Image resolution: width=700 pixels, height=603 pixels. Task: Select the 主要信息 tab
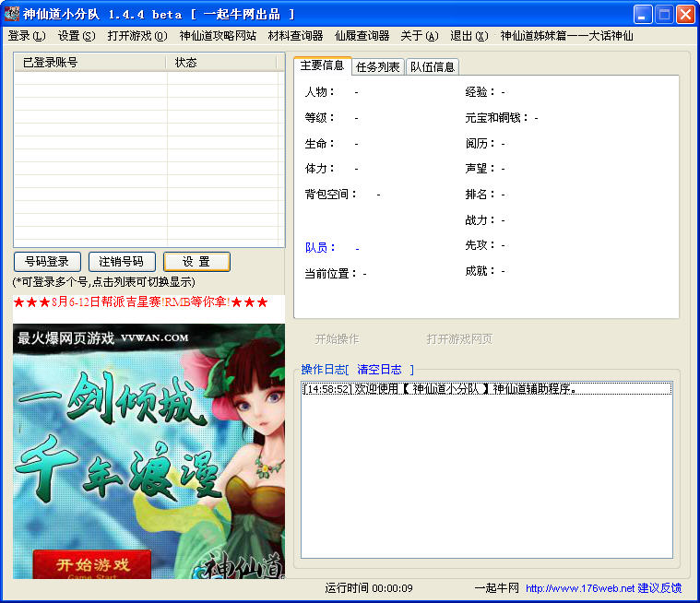coord(322,65)
